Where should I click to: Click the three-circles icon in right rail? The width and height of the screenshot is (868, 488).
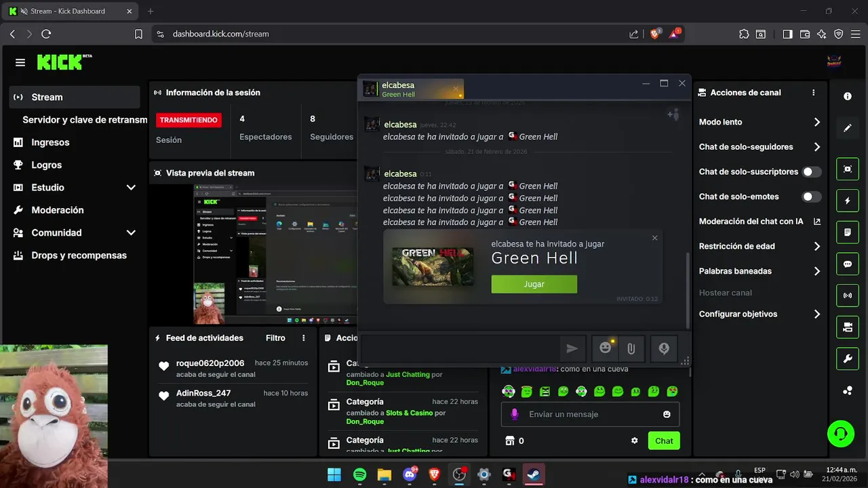click(x=848, y=390)
